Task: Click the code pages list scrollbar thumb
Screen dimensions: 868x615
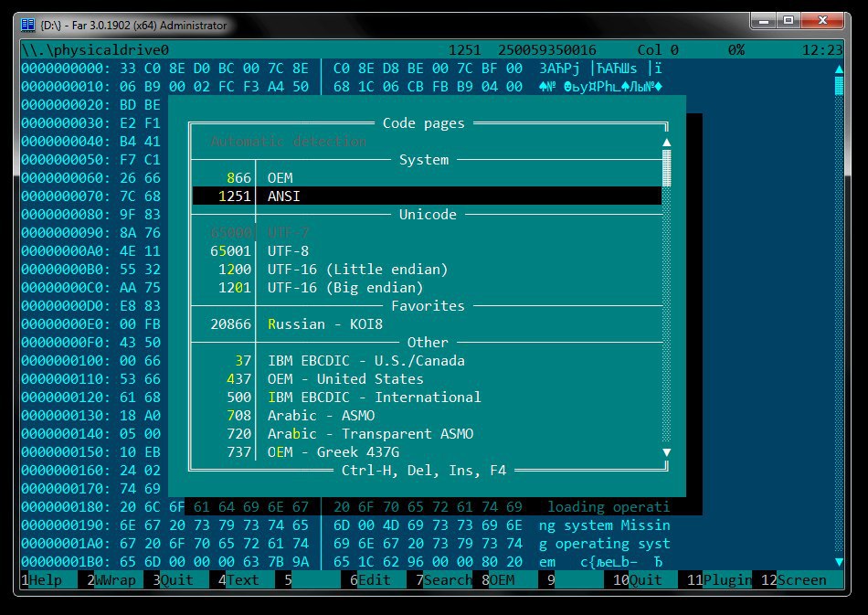Action: pyautogui.click(x=666, y=168)
